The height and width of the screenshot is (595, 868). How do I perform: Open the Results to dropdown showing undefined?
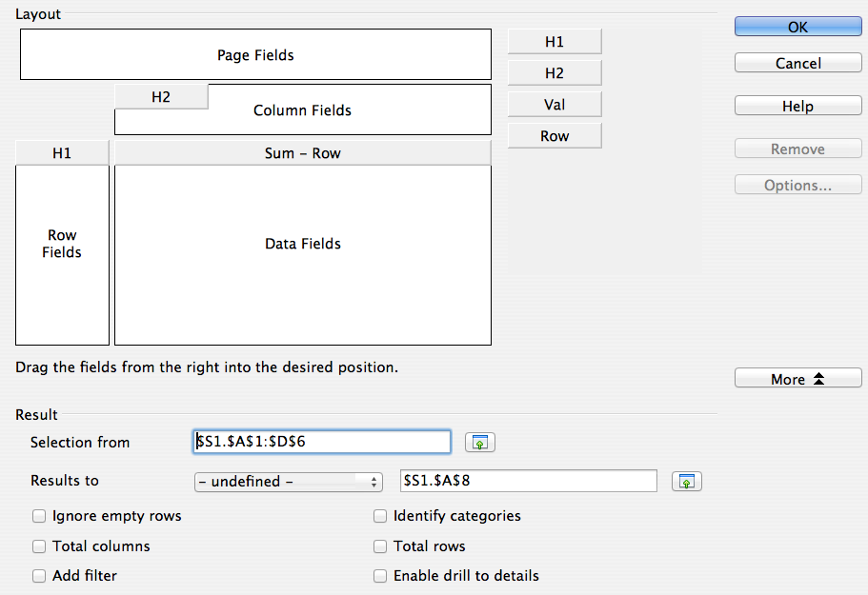(x=288, y=482)
